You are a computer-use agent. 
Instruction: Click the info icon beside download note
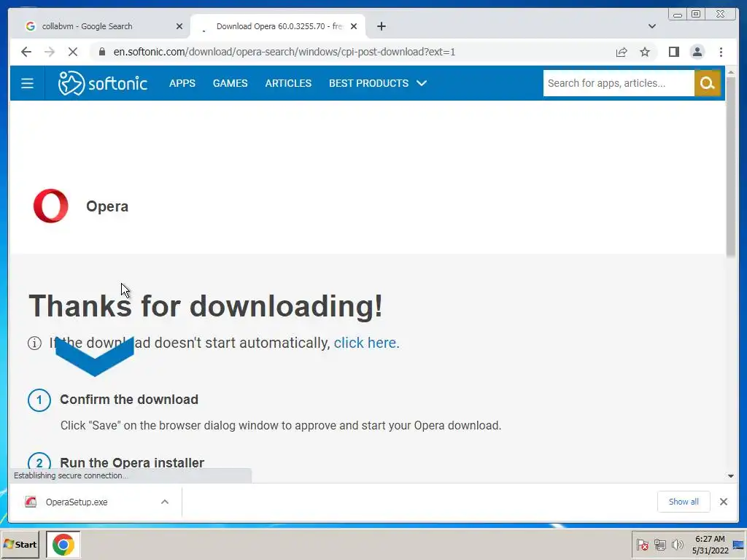coord(34,343)
